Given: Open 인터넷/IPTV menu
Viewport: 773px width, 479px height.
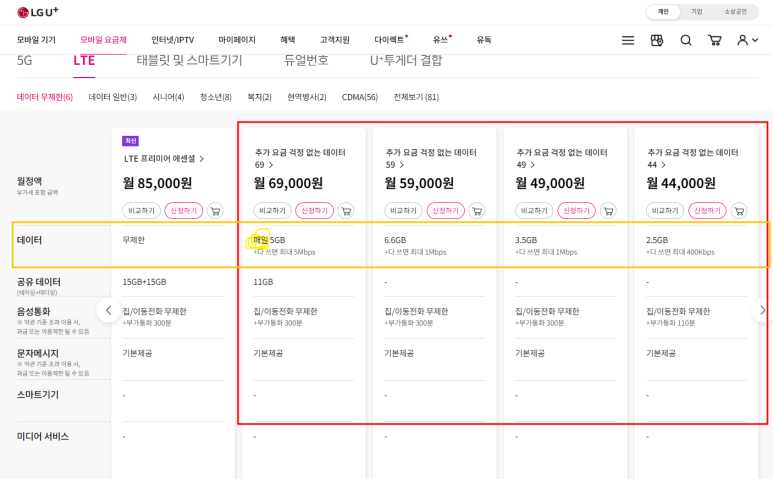Looking at the screenshot, I should tap(173, 40).
